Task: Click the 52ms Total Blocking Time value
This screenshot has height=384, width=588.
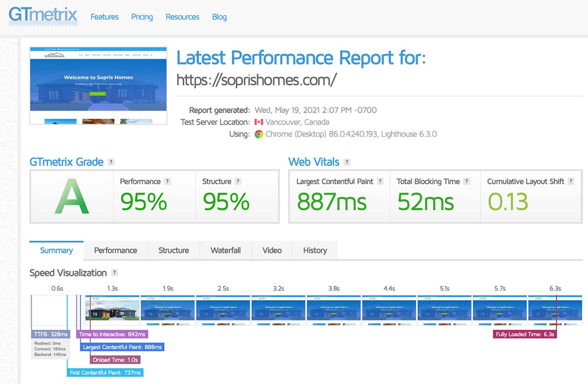Action: (x=426, y=202)
